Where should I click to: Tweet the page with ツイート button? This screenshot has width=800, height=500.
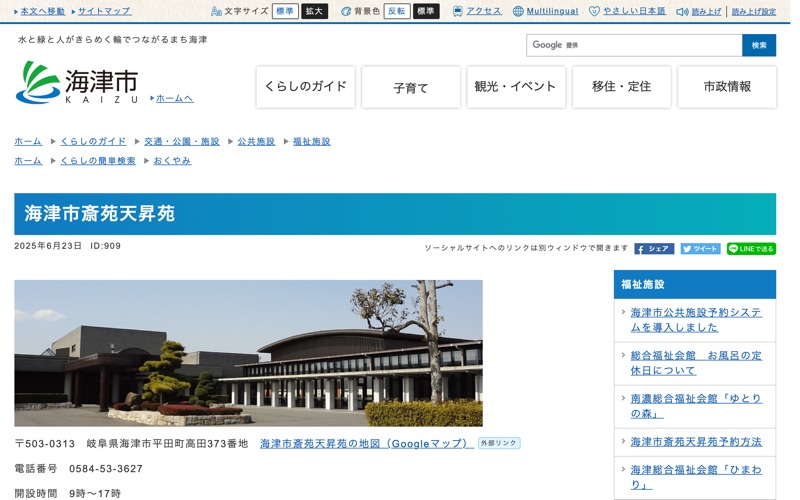(x=700, y=248)
